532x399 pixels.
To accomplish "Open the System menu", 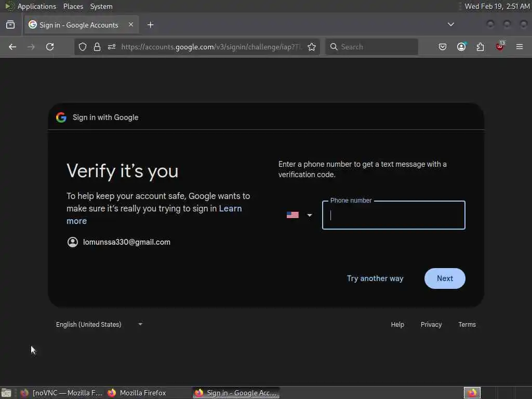I will pyautogui.click(x=101, y=6).
